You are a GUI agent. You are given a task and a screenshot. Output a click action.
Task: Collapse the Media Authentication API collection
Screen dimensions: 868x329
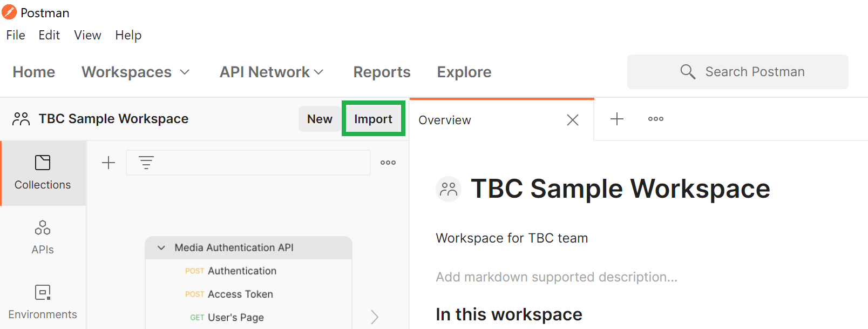(x=161, y=247)
